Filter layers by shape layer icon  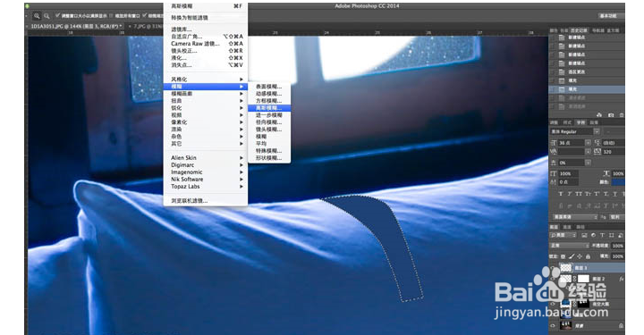click(611, 235)
